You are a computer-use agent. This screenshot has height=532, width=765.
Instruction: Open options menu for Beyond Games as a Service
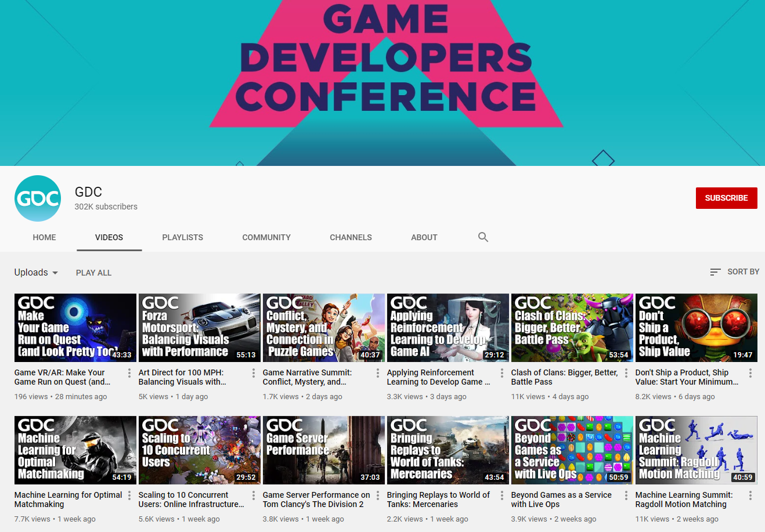tap(626, 495)
